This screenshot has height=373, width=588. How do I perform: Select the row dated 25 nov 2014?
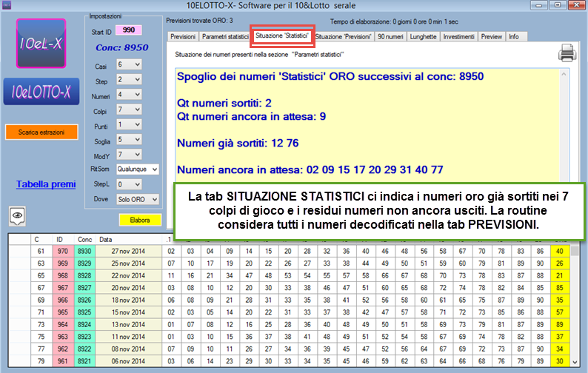[x=289, y=263]
